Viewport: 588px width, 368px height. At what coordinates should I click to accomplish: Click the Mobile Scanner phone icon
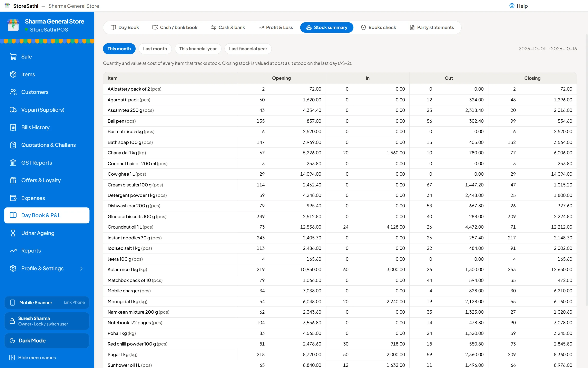click(12, 303)
